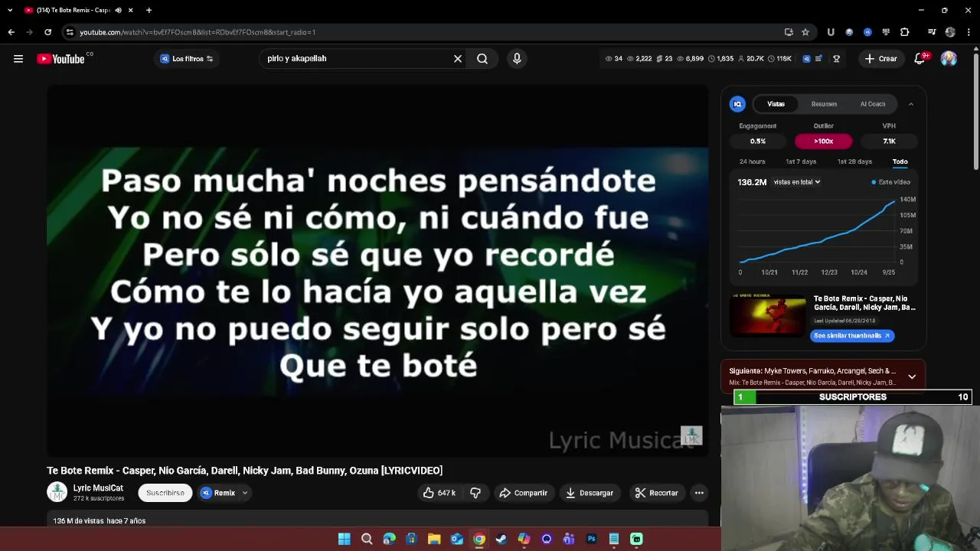Open the 'vistas en total' dropdown
The height and width of the screenshot is (551, 980).
(797, 182)
